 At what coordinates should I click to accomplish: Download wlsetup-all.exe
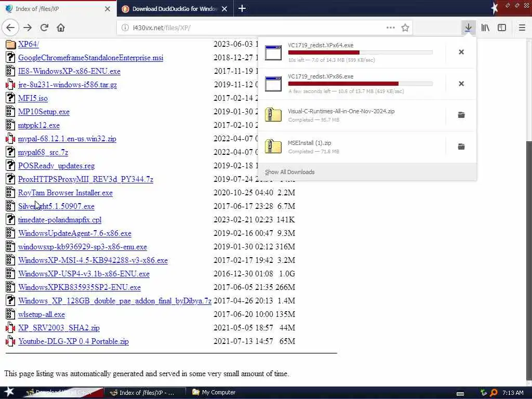click(42, 314)
